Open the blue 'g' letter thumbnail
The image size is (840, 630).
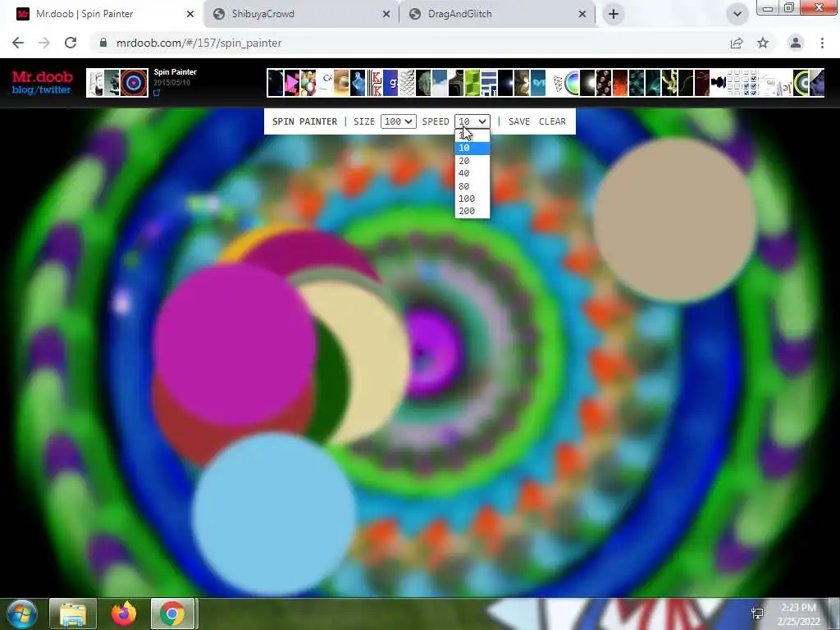point(390,83)
